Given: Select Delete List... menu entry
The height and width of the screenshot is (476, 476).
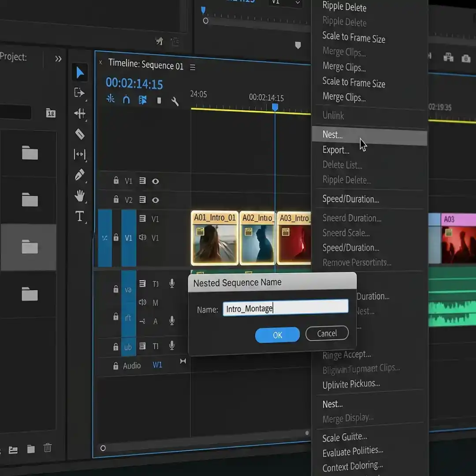Looking at the screenshot, I should 342,165.
